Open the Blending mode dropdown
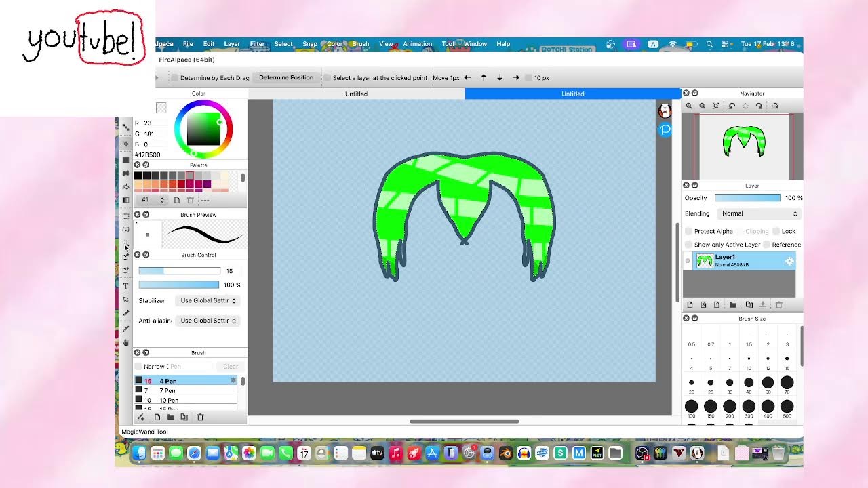Screen dimensions: 868x488 point(758,213)
